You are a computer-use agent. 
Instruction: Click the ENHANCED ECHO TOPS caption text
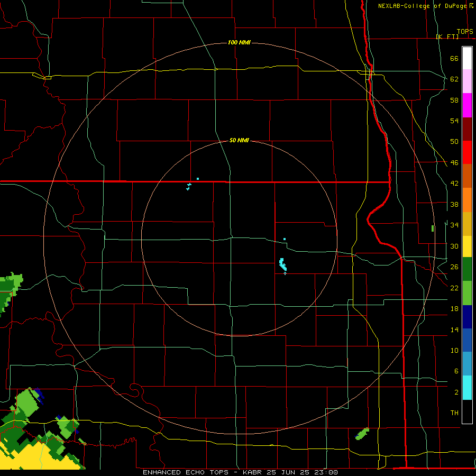186,472
